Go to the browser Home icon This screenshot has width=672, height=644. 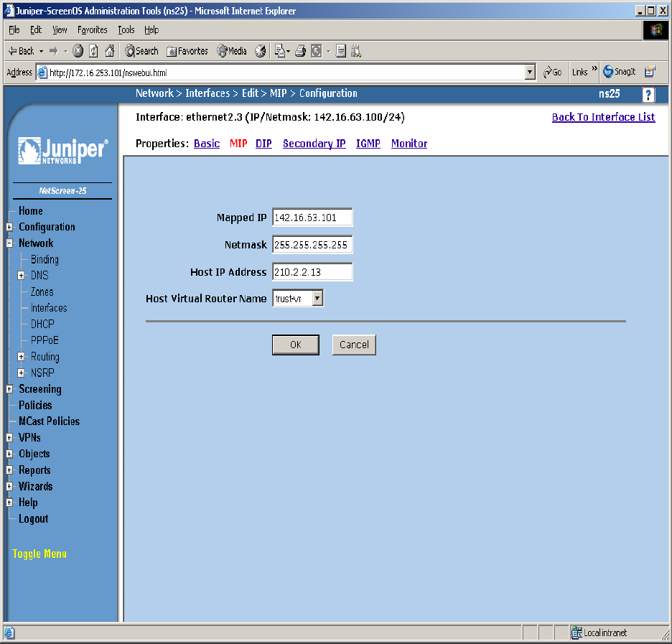pyautogui.click(x=110, y=52)
